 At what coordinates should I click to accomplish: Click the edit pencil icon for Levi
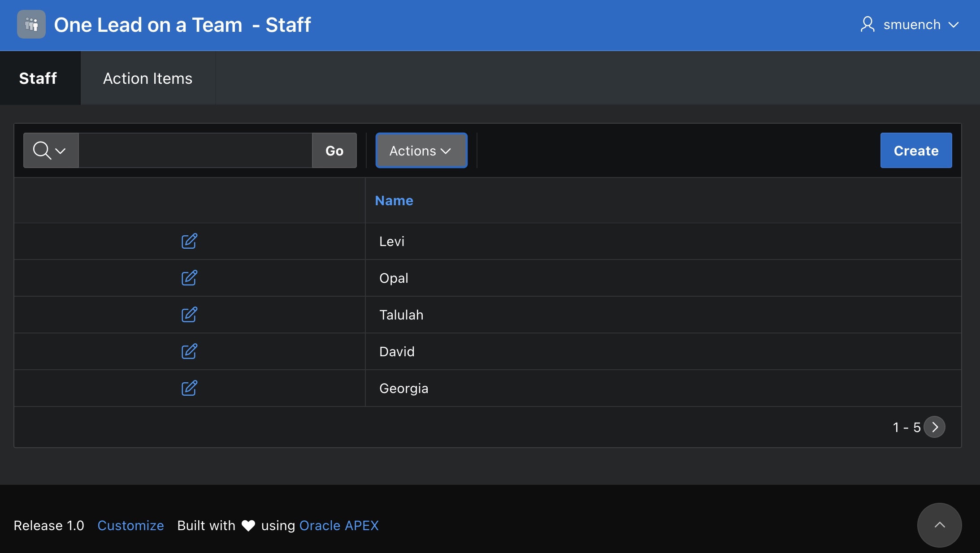pyautogui.click(x=189, y=241)
